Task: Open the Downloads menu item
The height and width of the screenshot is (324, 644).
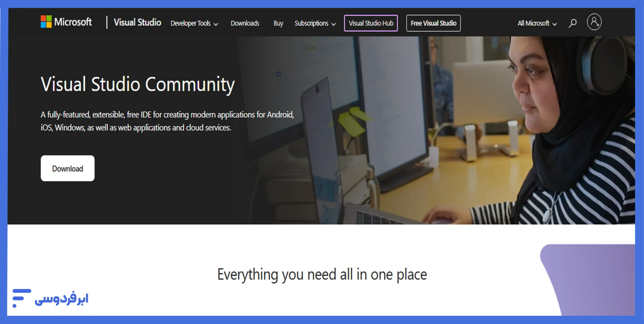Action: (245, 23)
